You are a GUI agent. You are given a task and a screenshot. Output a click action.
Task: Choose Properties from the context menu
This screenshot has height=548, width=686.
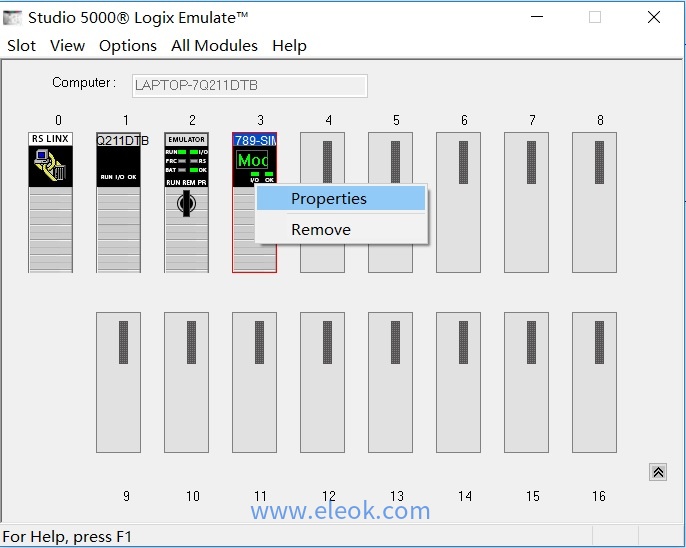pyautogui.click(x=329, y=199)
